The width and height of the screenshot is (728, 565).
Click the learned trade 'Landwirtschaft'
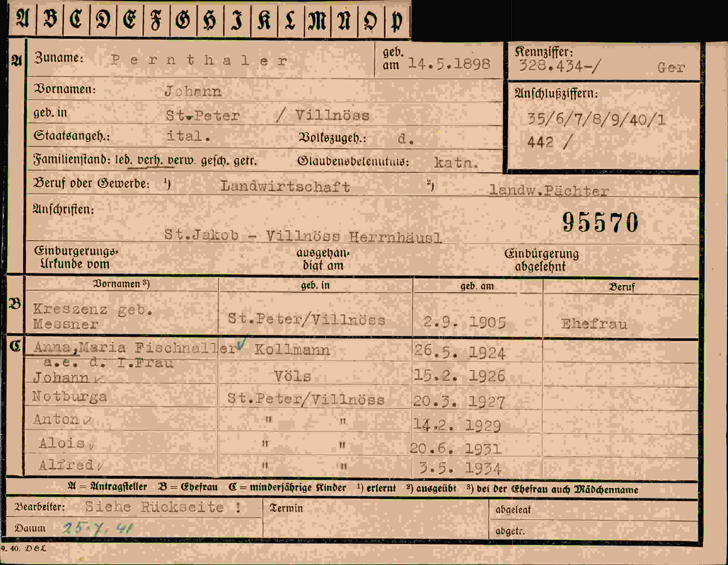pos(285,186)
